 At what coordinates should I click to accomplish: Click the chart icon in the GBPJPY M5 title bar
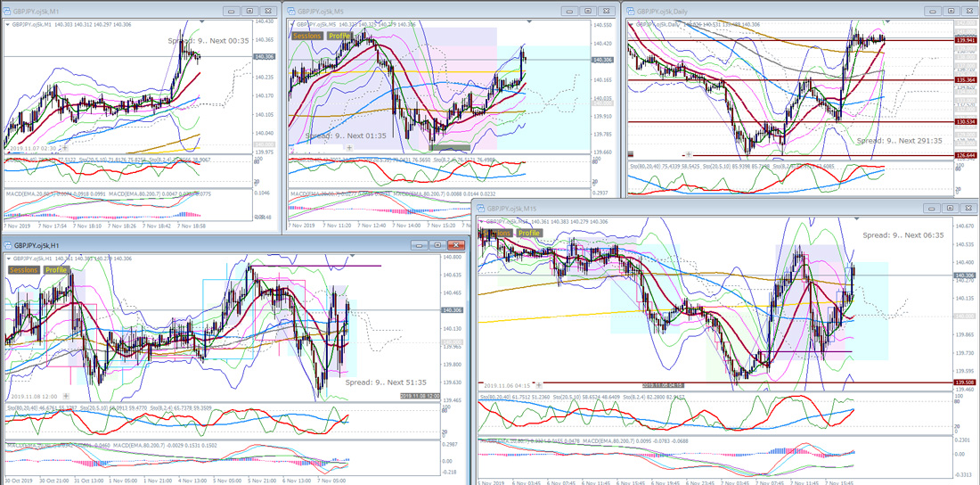point(291,11)
